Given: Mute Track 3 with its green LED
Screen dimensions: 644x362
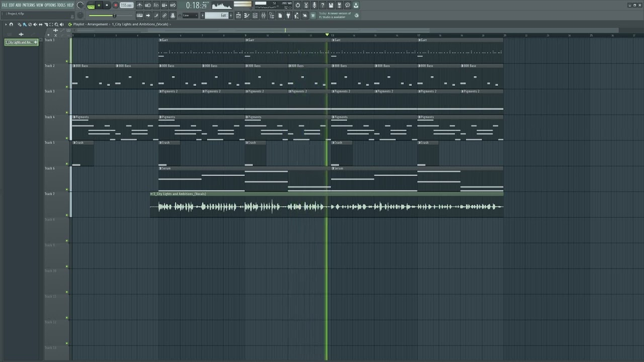Looking at the screenshot, I should 67,112.
